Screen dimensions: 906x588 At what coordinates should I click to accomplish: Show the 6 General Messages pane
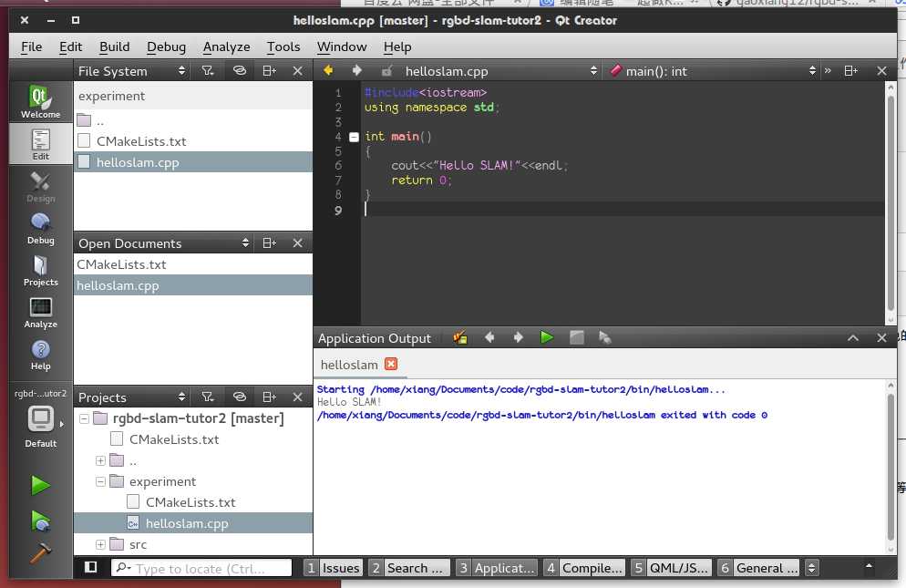(x=759, y=568)
